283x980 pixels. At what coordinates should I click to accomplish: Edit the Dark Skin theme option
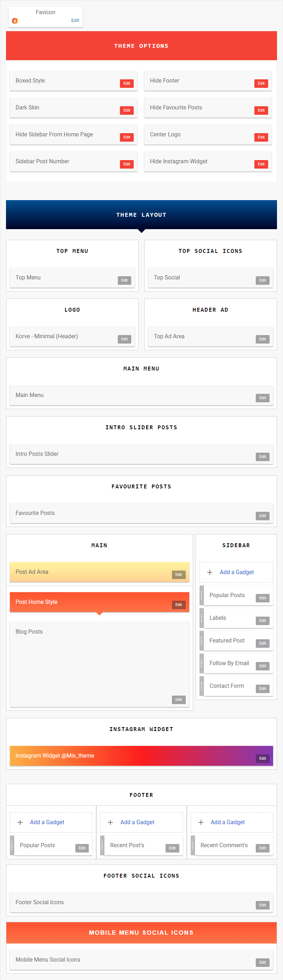tap(127, 111)
